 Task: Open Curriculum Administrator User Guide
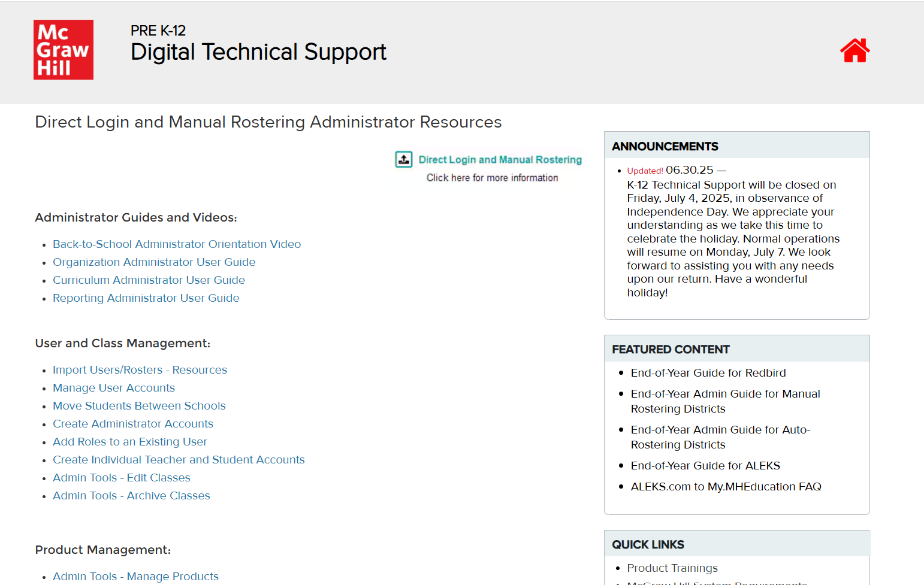pyautogui.click(x=149, y=280)
